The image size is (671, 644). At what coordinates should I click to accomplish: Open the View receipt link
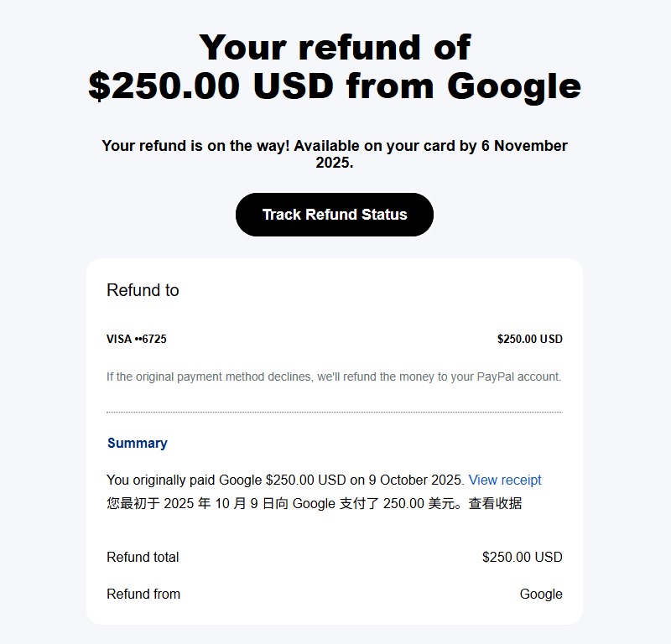[x=505, y=480]
